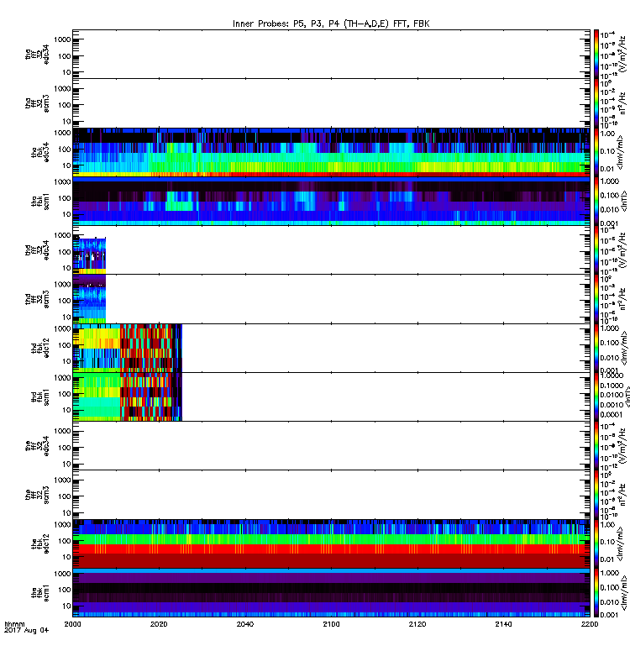
Task: Click the 'the fff 32 scm3' panel label
Action: pyautogui.click(x=37, y=495)
